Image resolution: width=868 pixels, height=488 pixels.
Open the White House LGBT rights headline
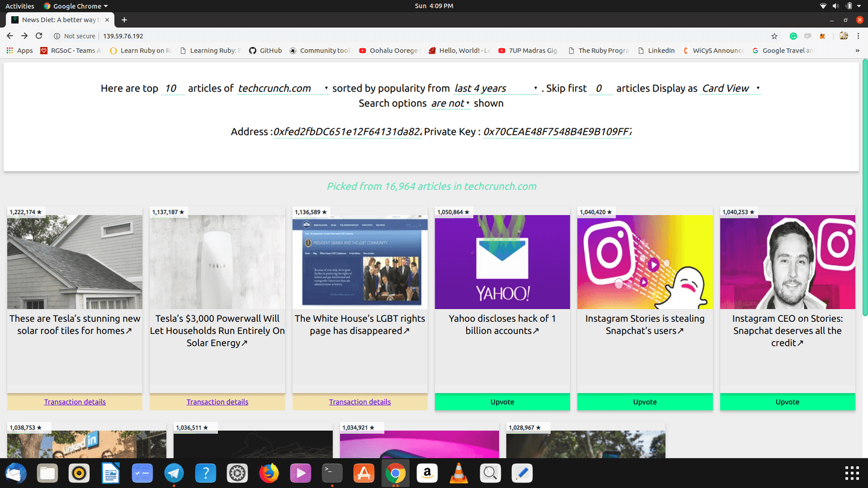(360, 325)
